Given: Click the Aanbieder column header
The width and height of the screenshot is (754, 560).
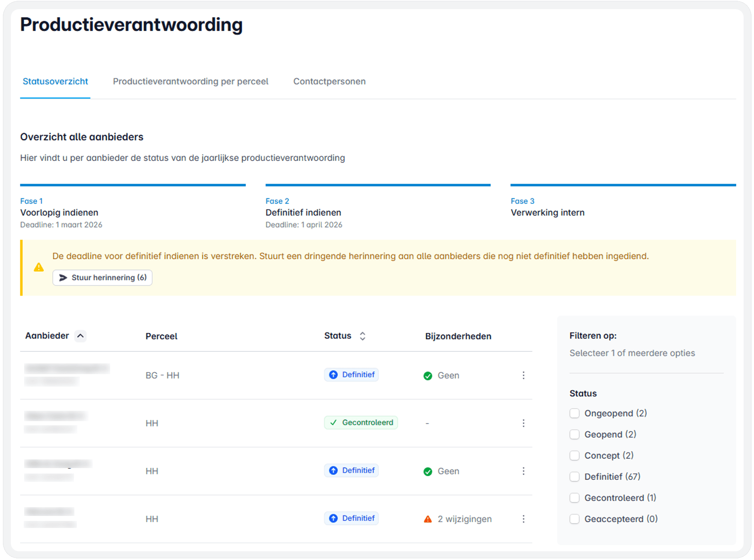Looking at the screenshot, I should (x=47, y=336).
